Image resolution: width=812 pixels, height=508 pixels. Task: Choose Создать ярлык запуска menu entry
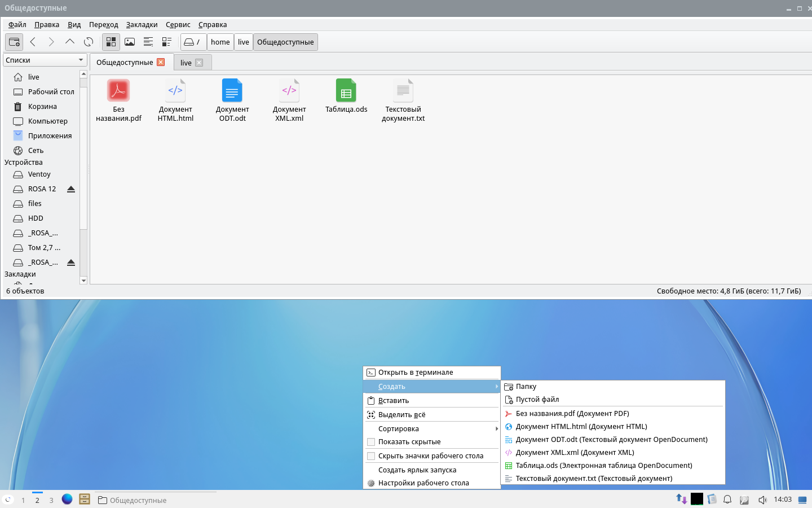coord(432,470)
